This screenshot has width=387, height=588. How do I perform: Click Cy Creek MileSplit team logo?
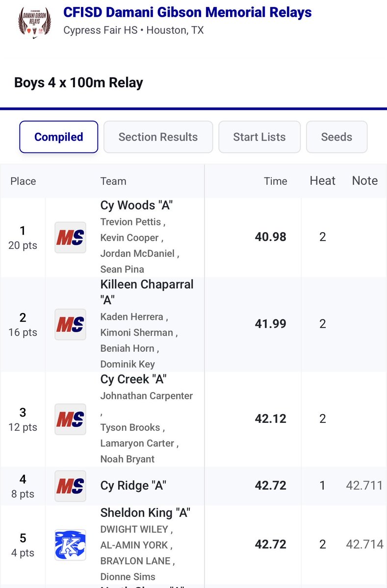(70, 419)
